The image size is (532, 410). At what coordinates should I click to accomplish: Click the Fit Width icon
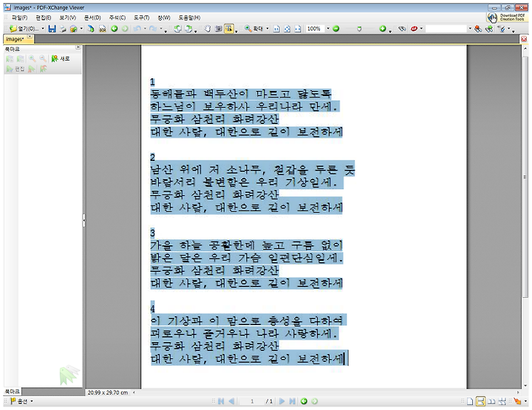coord(298,29)
